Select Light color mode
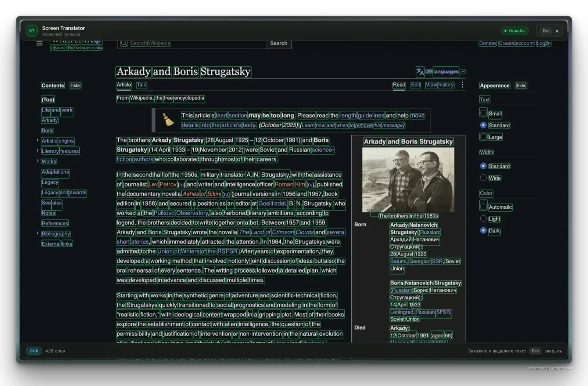 pos(483,219)
